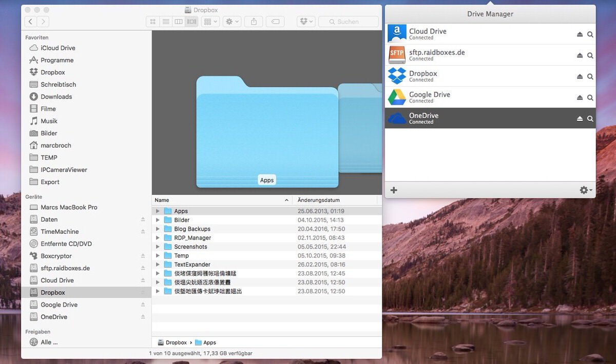Open iCloud Drive in the sidebar
Viewport: 616px width, 364px height.
pyautogui.click(x=58, y=48)
